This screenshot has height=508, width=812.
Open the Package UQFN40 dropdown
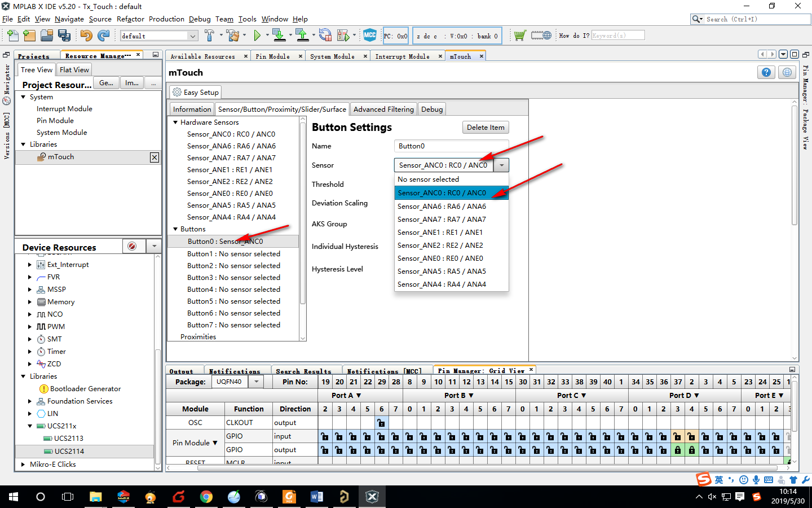click(256, 382)
